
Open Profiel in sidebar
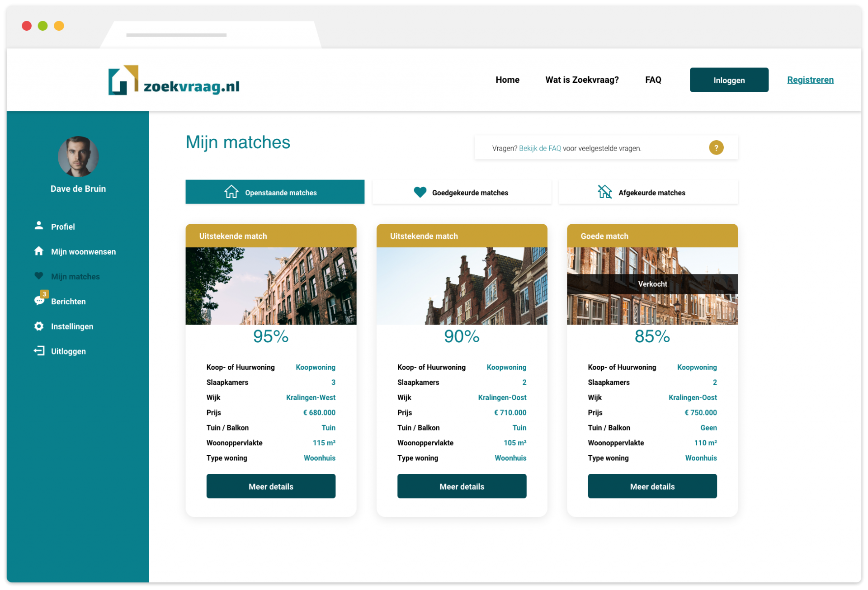[63, 227]
